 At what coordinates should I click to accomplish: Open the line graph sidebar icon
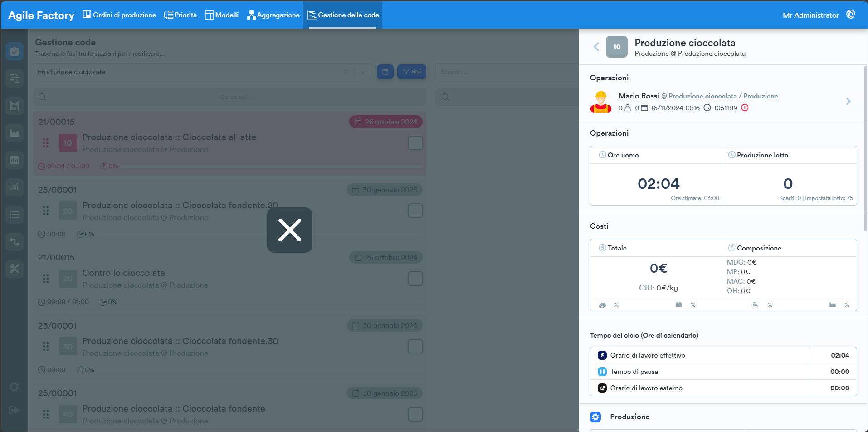point(15,187)
